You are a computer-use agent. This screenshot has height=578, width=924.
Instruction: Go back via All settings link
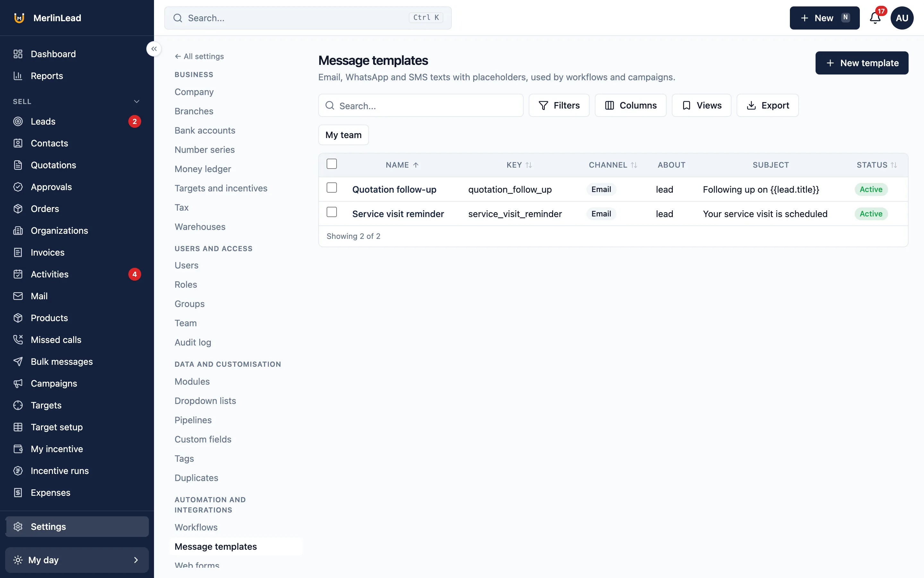pos(199,56)
